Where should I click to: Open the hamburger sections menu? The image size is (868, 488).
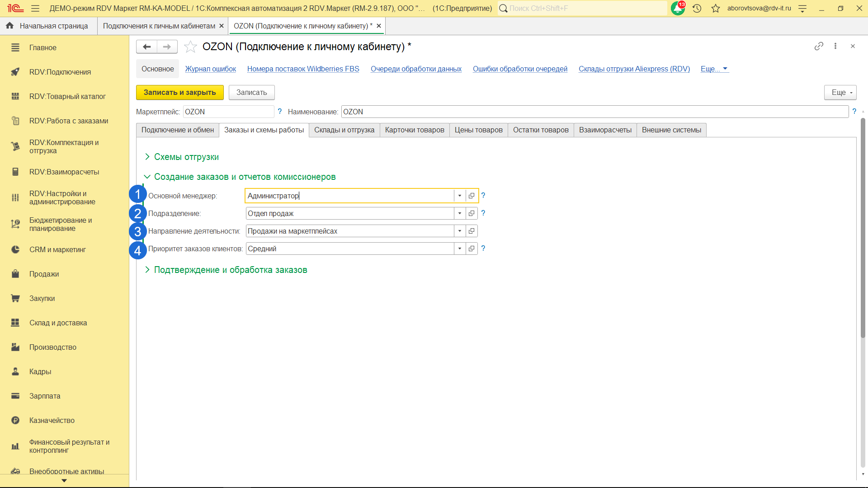tap(35, 8)
